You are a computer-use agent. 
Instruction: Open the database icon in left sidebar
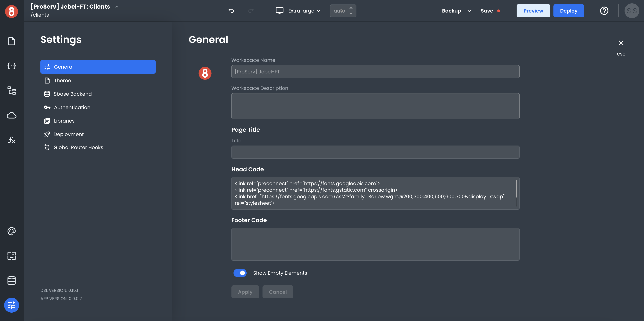click(x=11, y=281)
